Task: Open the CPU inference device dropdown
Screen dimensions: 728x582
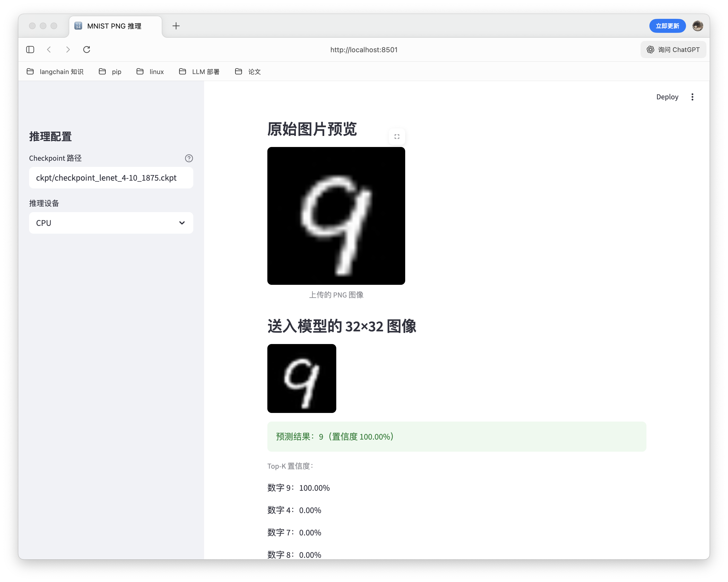Action: (x=111, y=223)
